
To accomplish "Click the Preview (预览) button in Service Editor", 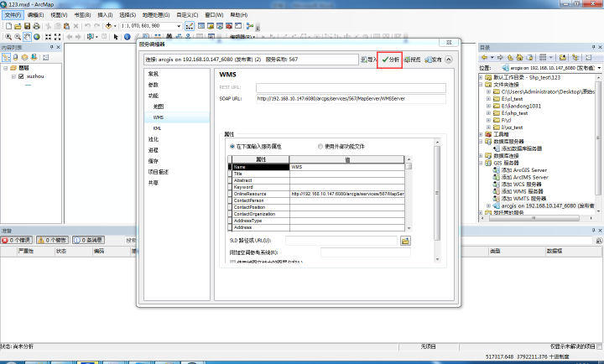I will pos(412,60).
